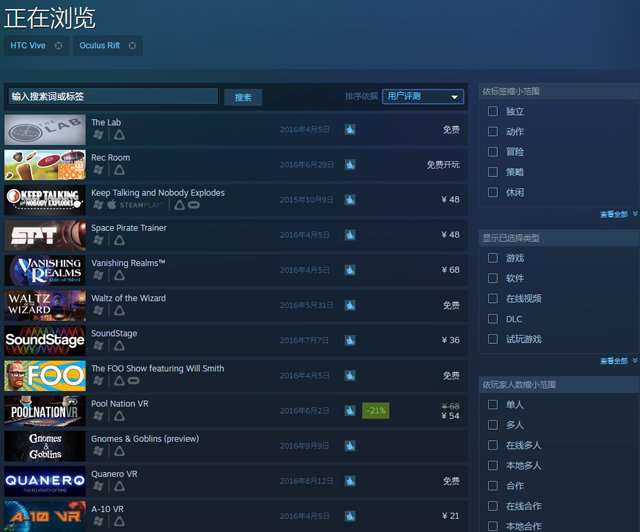
Task: Click the HTC Vive icon under SoundStage
Action: pos(119,345)
